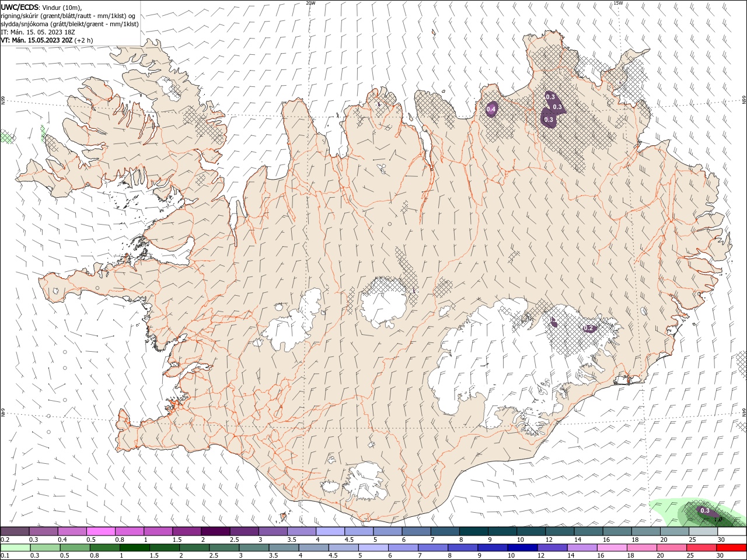Click the 'rigning/skúrir' legend description line
This screenshot has width=747, height=560.
[68, 16]
